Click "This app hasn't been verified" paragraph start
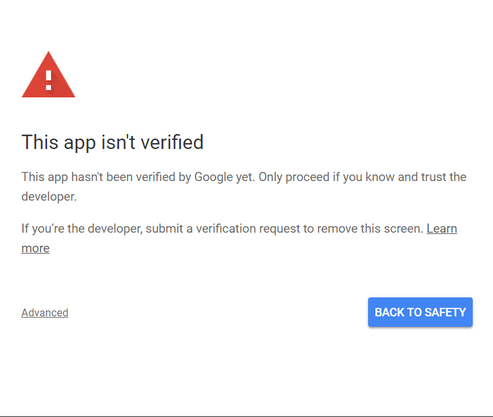 (98, 177)
